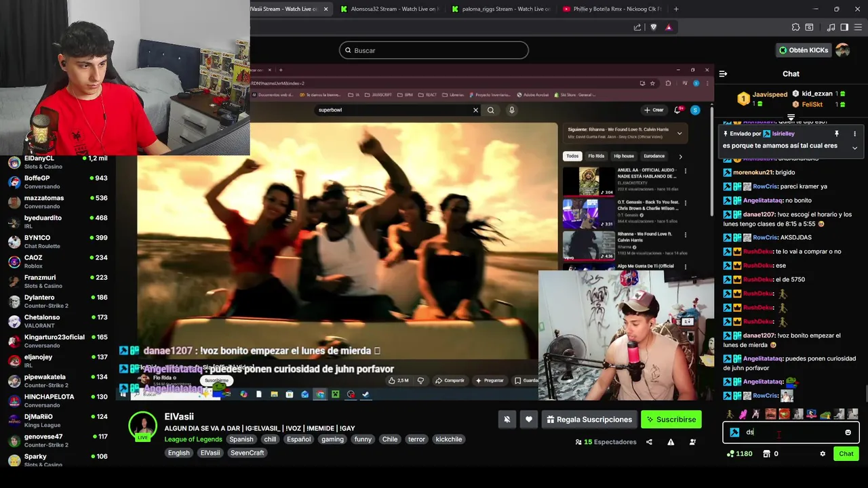Image resolution: width=868 pixels, height=488 pixels.
Task: Open pinned message three-dot options
Action: [x=854, y=134]
